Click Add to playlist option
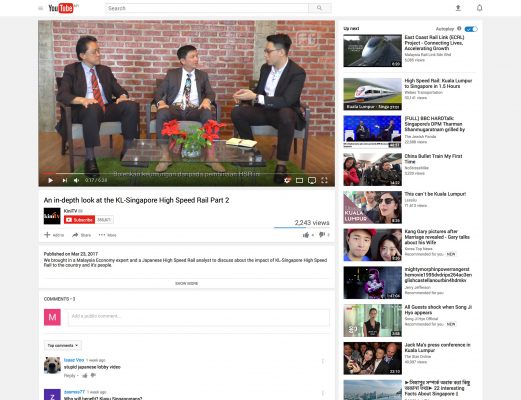The width and height of the screenshot is (521, 400). pos(54,235)
